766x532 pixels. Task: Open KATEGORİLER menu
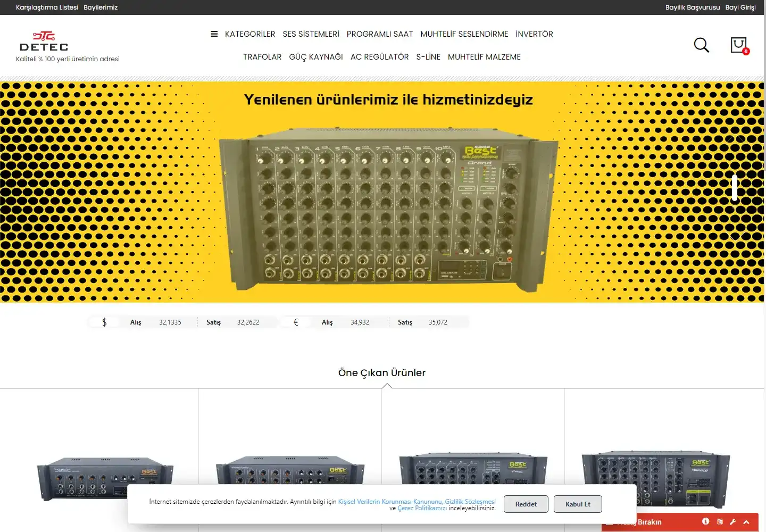click(x=250, y=34)
